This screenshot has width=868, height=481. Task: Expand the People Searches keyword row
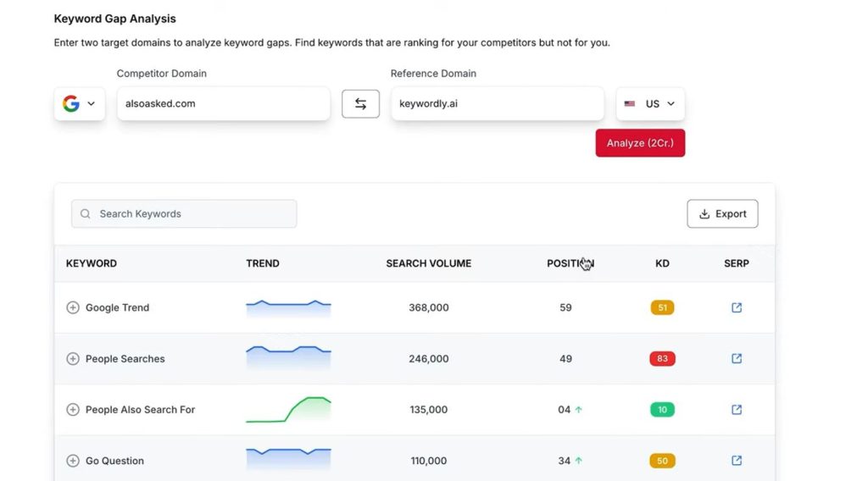coord(73,359)
